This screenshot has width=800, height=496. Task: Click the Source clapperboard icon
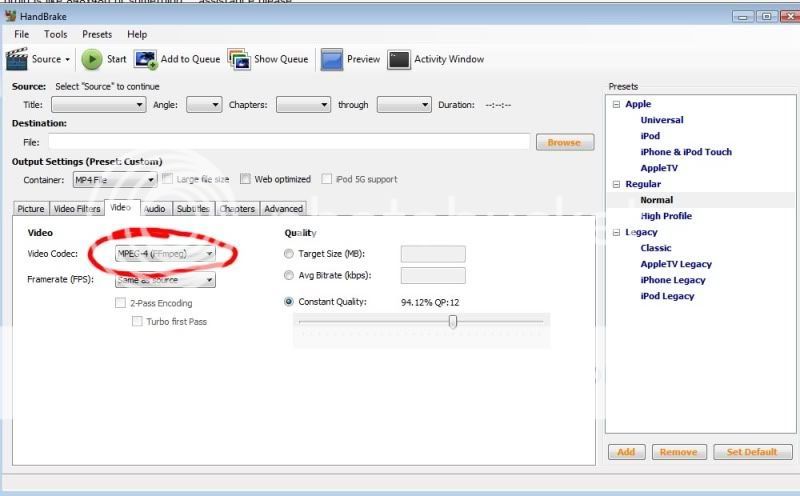16,59
